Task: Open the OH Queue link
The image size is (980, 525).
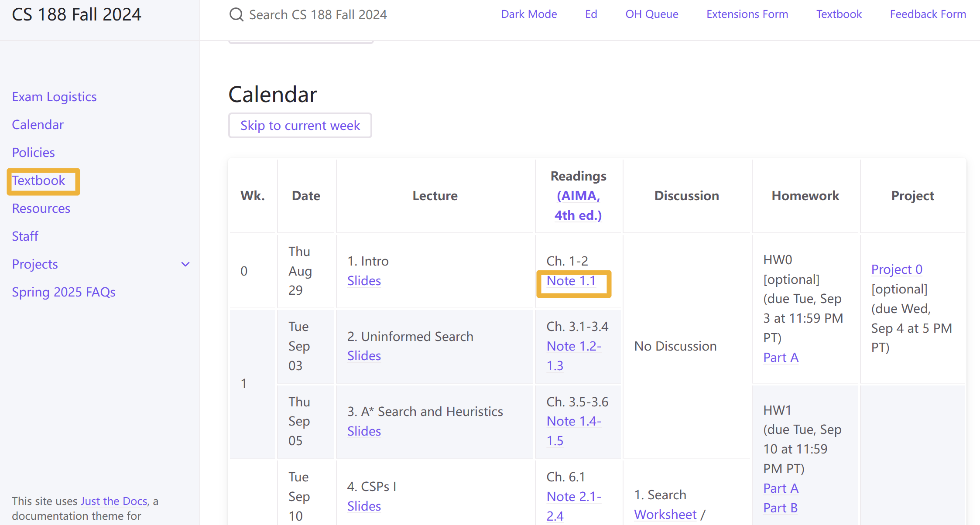Action: point(651,14)
